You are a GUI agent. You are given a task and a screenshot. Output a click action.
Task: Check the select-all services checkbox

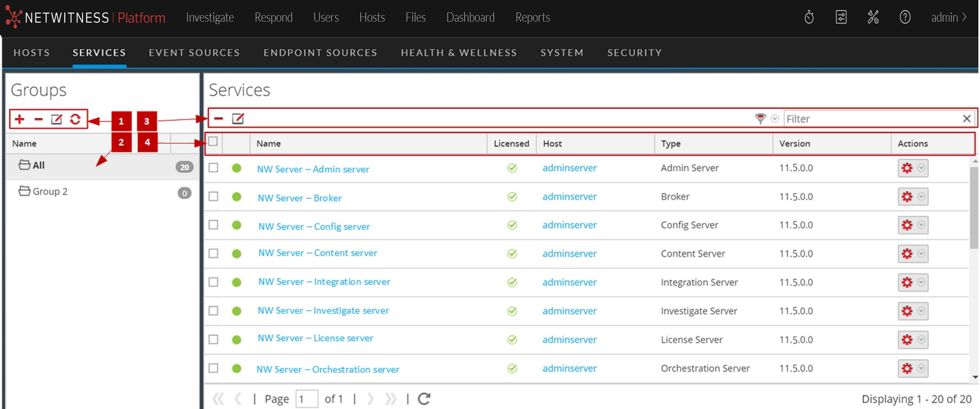[x=213, y=142]
